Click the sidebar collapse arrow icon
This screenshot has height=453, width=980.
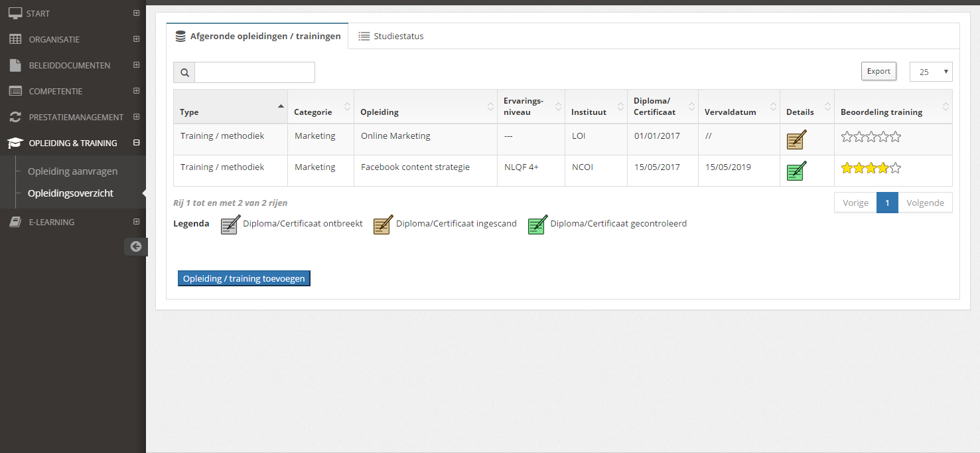[136, 246]
